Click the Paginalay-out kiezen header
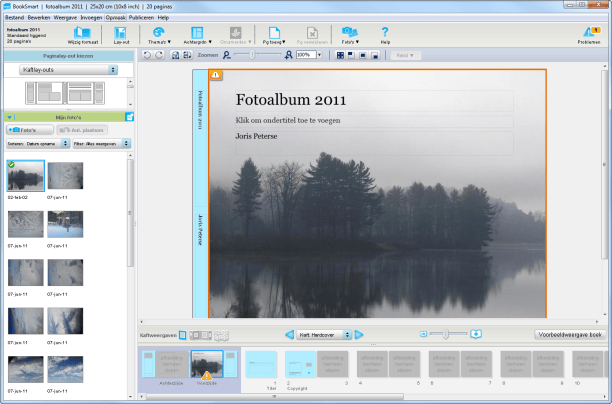Viewport: 612px width, 404px height. [x=68, y=56]
